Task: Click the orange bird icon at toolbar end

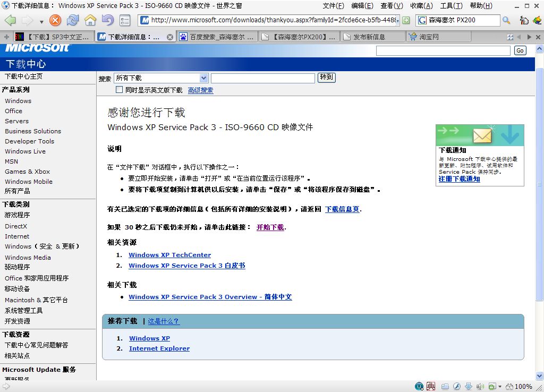Action: click(538, 20)
